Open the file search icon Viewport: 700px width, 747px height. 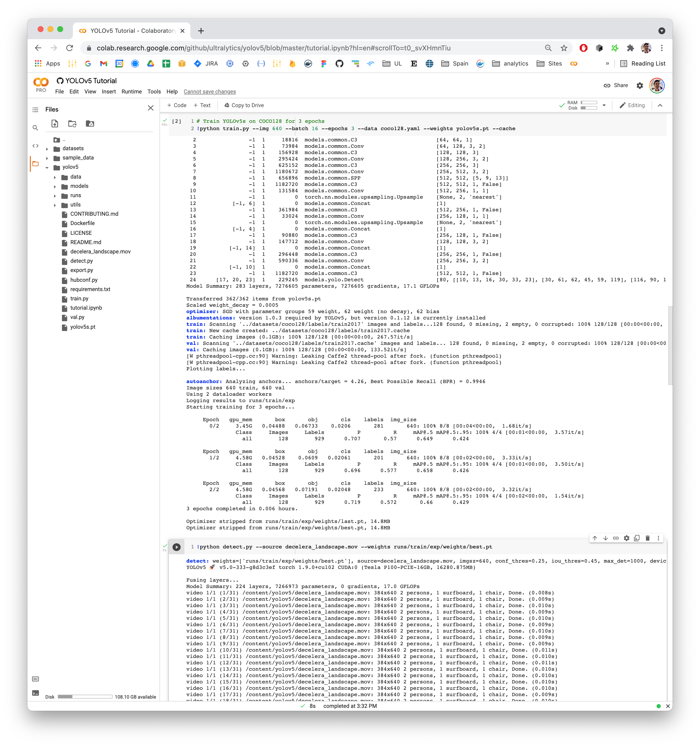click(35, 128)
